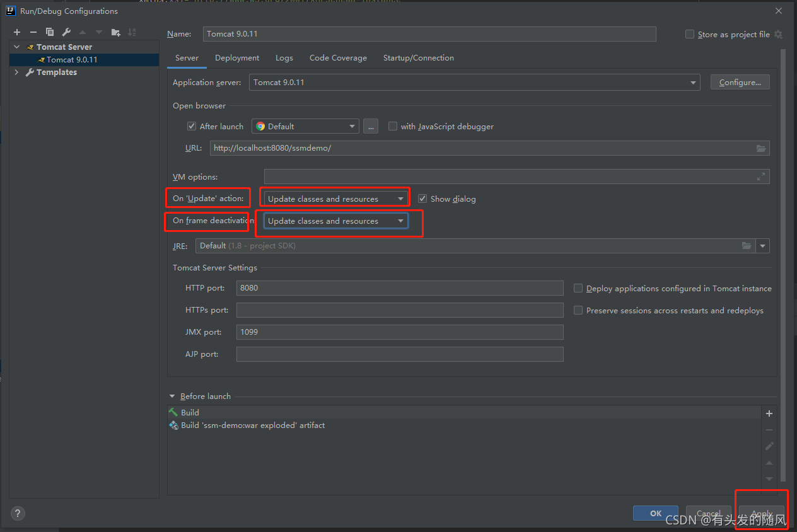Move the configuration up with the arrow icon
The image size is (797, 532).
click(x=83, y=32)
